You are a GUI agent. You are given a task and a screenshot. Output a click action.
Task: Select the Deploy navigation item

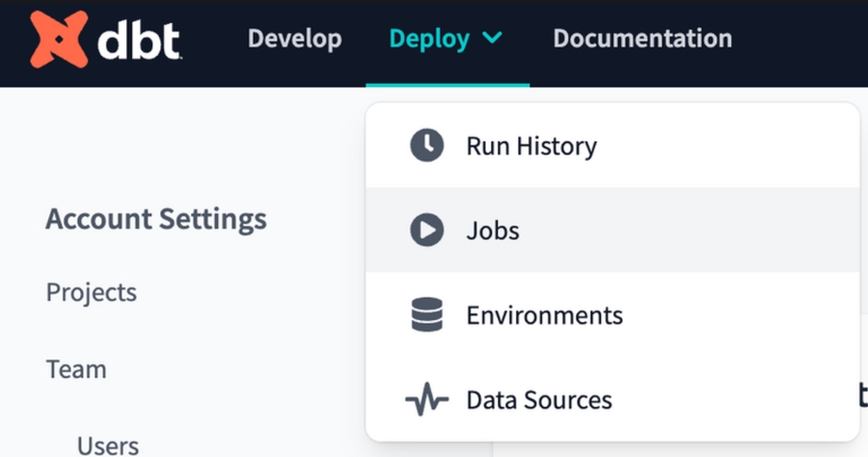click(x=429, y=39)
